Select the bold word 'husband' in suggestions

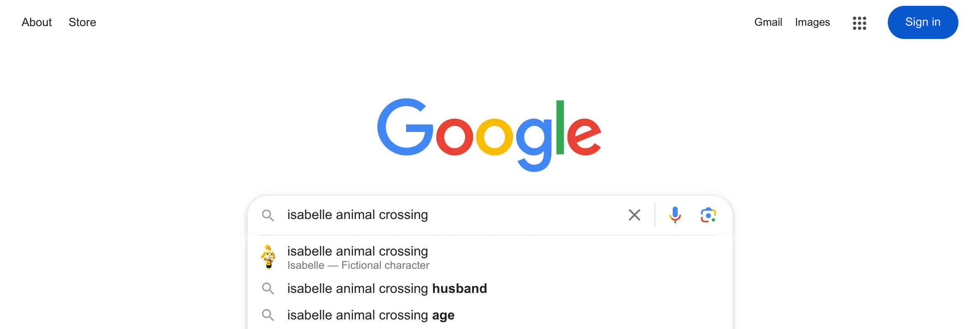[x=459, y=288]
